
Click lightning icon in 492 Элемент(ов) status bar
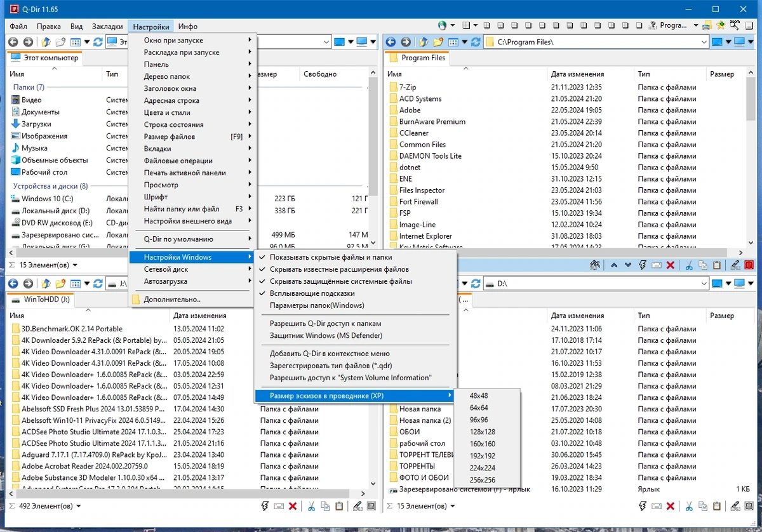pos(265,506)
